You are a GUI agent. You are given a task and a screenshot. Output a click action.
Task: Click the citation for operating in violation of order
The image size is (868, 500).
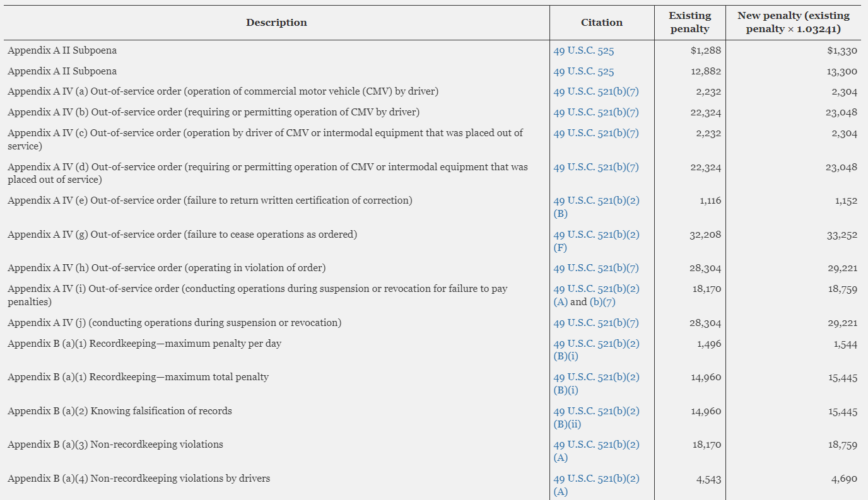(595, 269)
